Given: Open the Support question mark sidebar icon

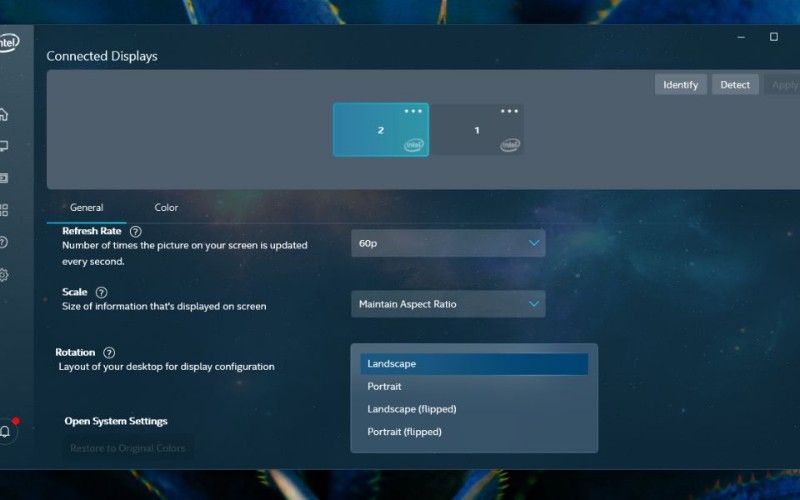Looking at the screenshot, I should (x=5, y=242).
